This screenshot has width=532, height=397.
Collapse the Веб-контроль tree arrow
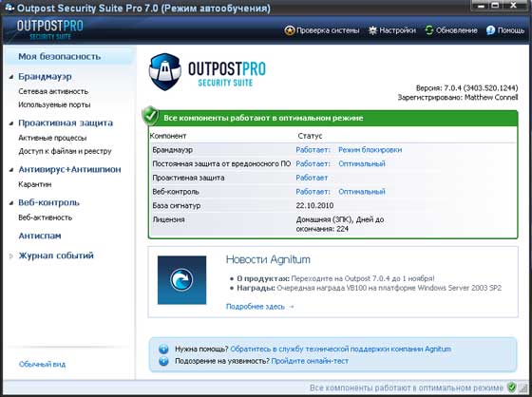click(11, 203)
